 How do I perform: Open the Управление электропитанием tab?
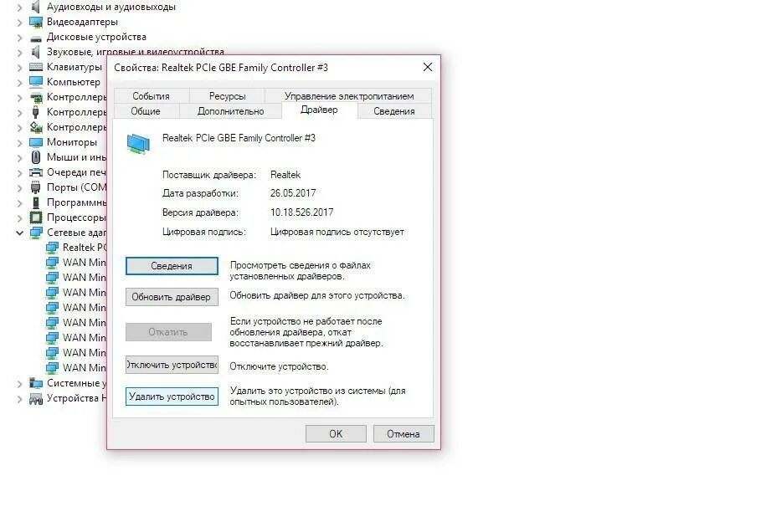348,96
